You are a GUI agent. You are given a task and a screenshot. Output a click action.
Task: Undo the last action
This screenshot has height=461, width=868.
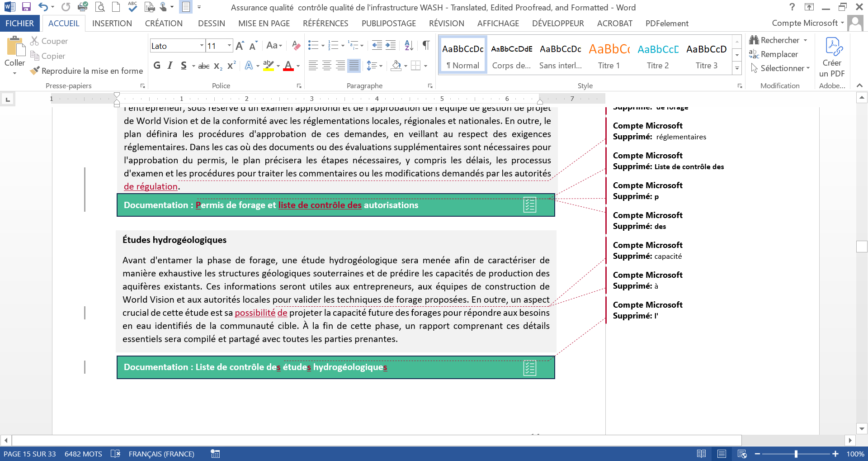[x=43, y=7]
